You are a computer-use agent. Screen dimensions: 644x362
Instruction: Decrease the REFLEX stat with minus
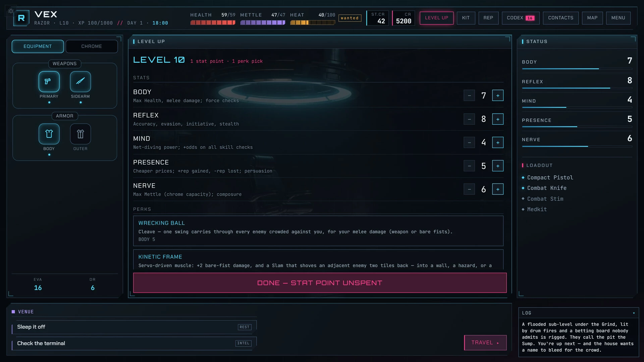pos(469,119)
